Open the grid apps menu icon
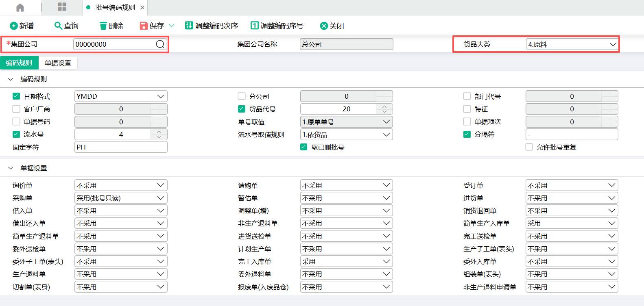 (62, 7)
